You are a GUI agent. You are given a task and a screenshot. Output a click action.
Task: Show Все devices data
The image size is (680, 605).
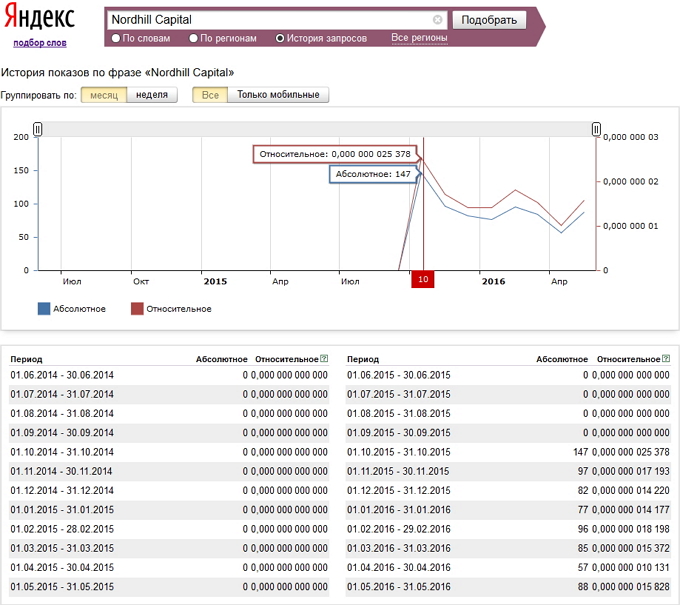[210, 95]
